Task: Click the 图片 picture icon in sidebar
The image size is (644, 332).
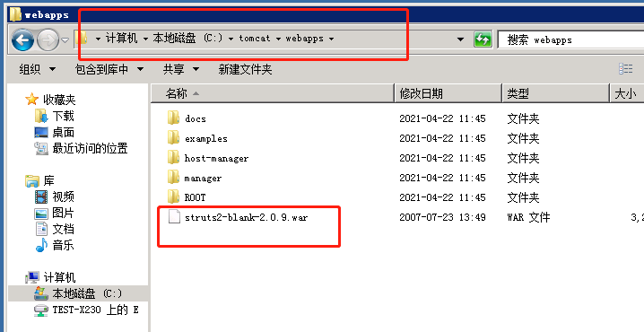Action: pyautogui.click(x=41, y=213)
